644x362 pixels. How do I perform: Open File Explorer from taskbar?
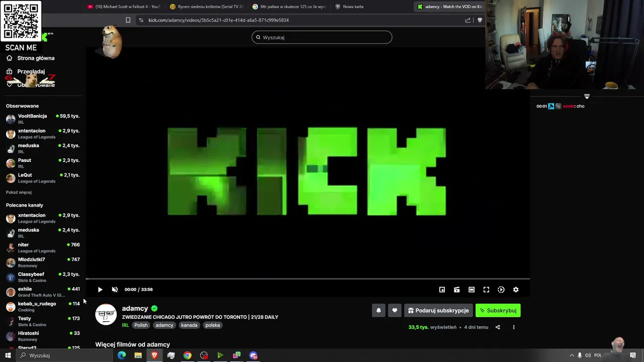click(138, 355)
